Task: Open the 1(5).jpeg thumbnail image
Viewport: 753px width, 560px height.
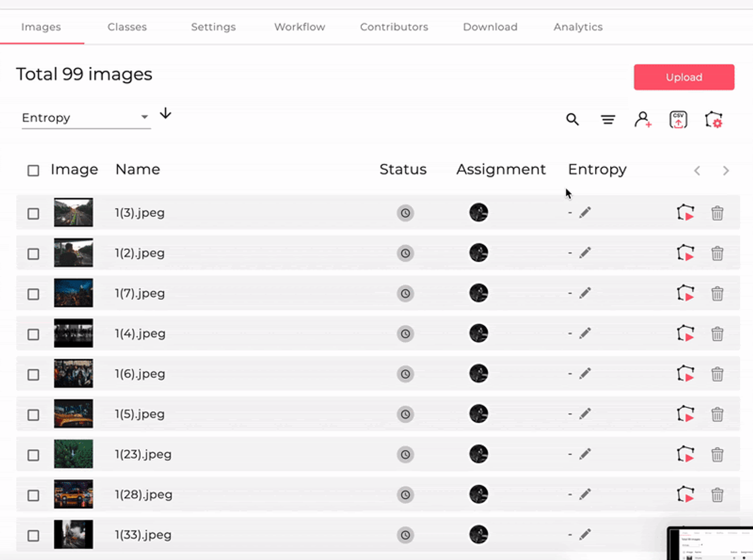Action: [74, 414]
